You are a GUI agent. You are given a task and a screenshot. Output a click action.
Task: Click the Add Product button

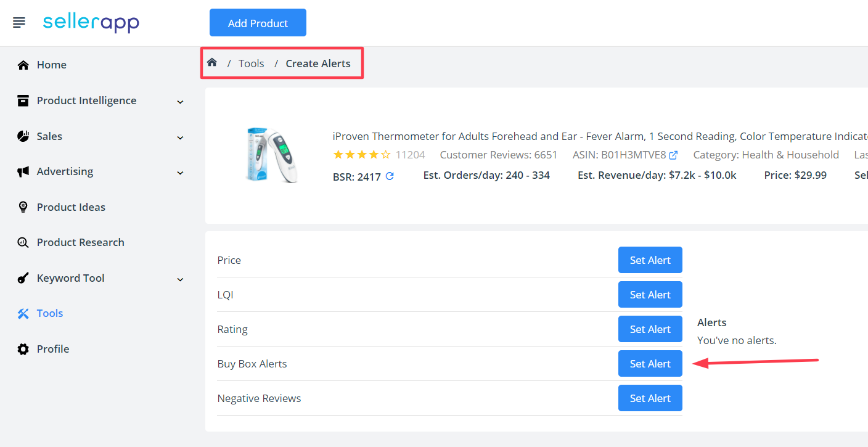(x=258, y=23)
